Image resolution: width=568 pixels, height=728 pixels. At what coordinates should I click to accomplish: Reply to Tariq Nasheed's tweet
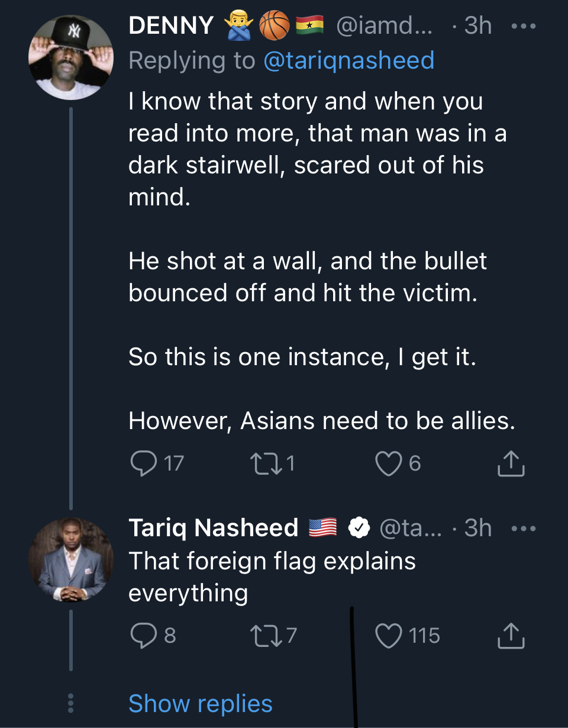point(142,635)
